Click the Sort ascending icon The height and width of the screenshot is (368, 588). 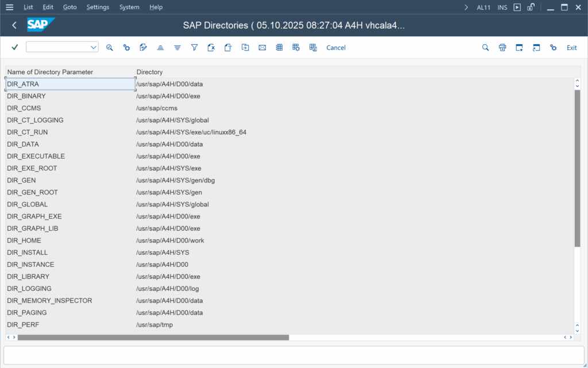[160, 47]
